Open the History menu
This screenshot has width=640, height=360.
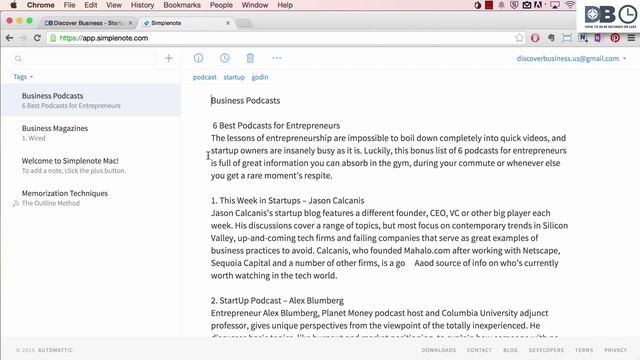[142, 5]
